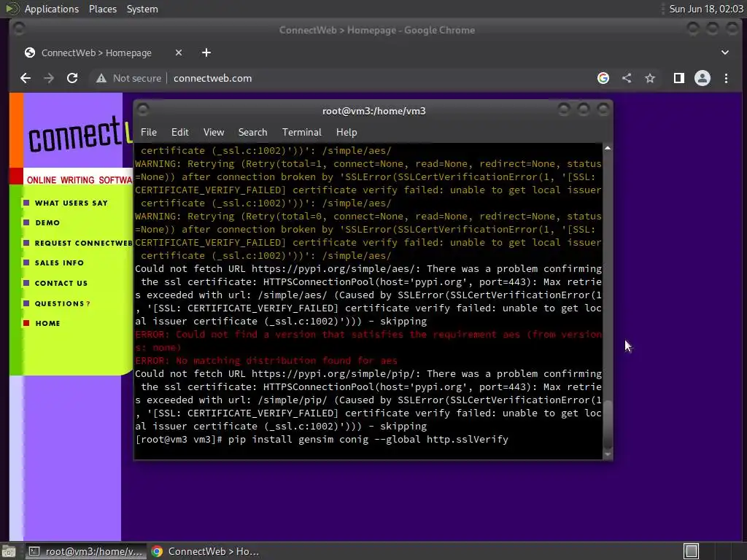Go back in Chrome history
Viewport: 747px width, 560px height.
pos(26,78)
